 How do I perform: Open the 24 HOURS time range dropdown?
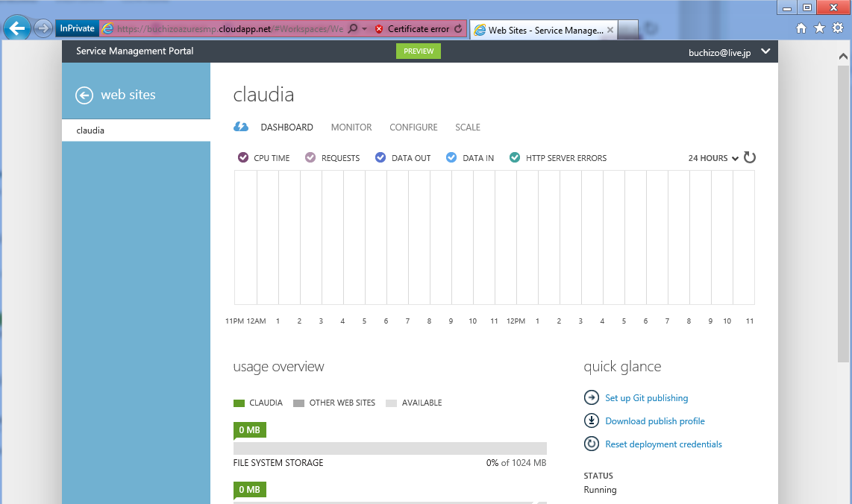(713, 158)
